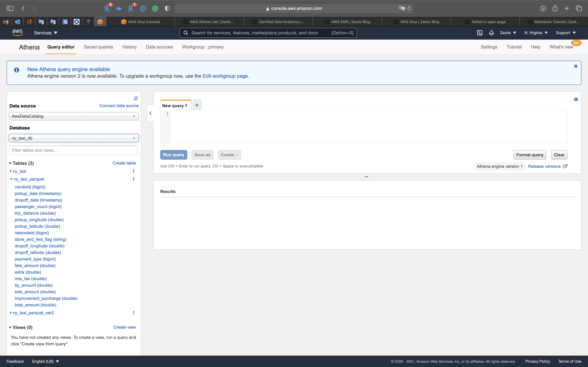The width and height of the screenshot is (588, 367).
Task: Expand the ny_taxi table columns
Action: (x=11, y=171)
